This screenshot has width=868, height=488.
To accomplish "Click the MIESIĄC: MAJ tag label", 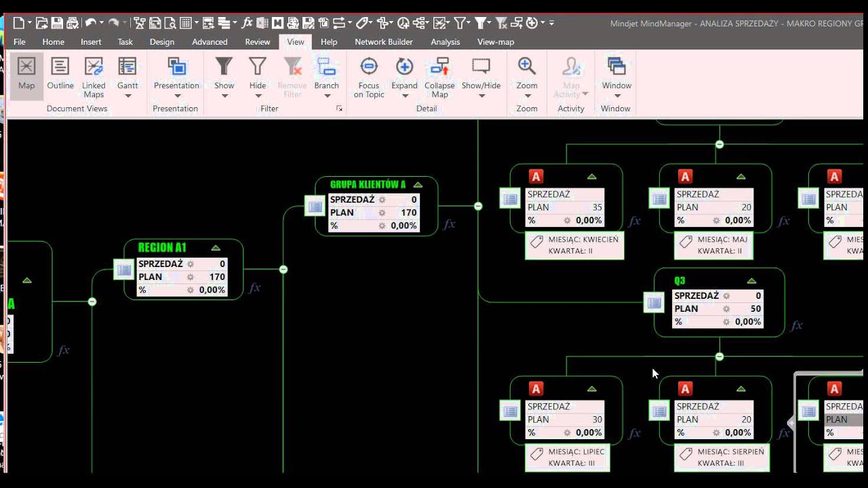I will [722, 239].
